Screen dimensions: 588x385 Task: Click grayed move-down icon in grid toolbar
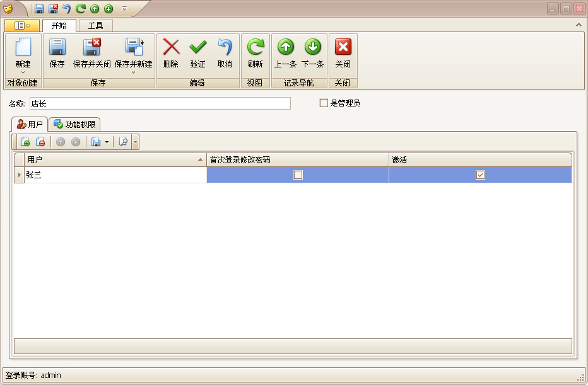click(76, 142)
